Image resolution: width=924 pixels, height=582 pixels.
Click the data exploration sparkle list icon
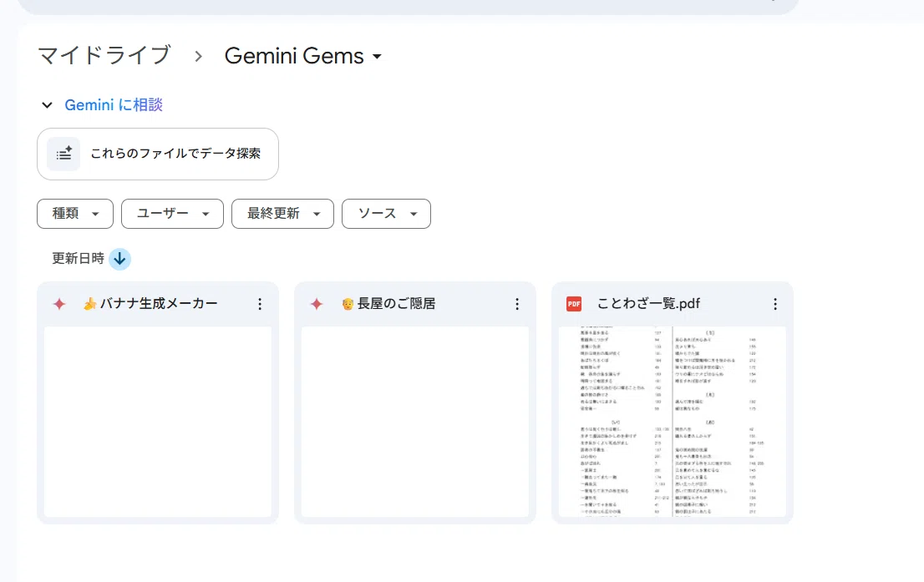[63, 154]
